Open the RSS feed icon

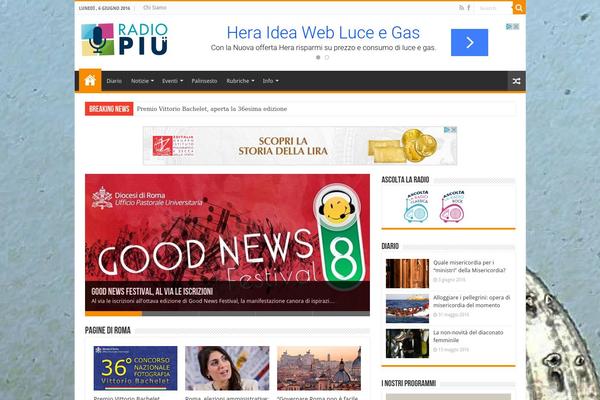(461, 8)
